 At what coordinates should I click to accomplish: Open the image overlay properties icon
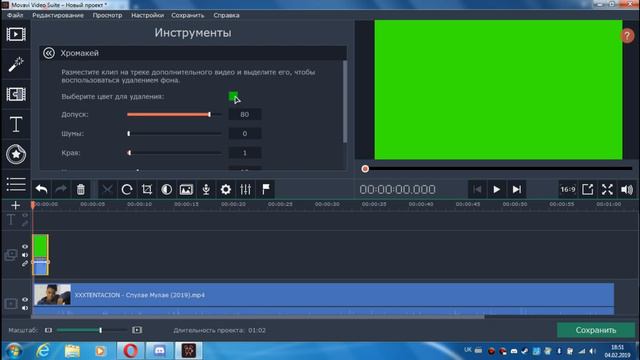coord(186,189)
